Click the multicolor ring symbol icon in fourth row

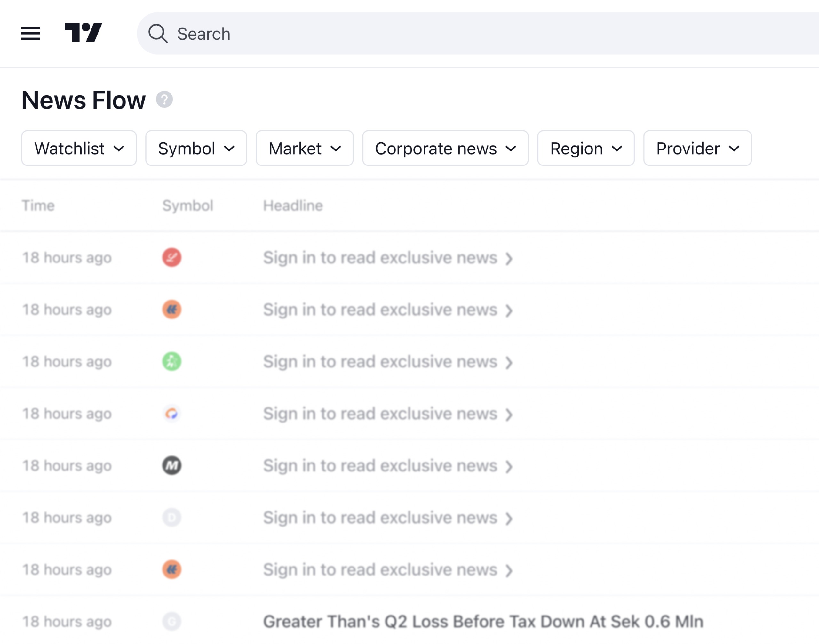click(172, 414)
